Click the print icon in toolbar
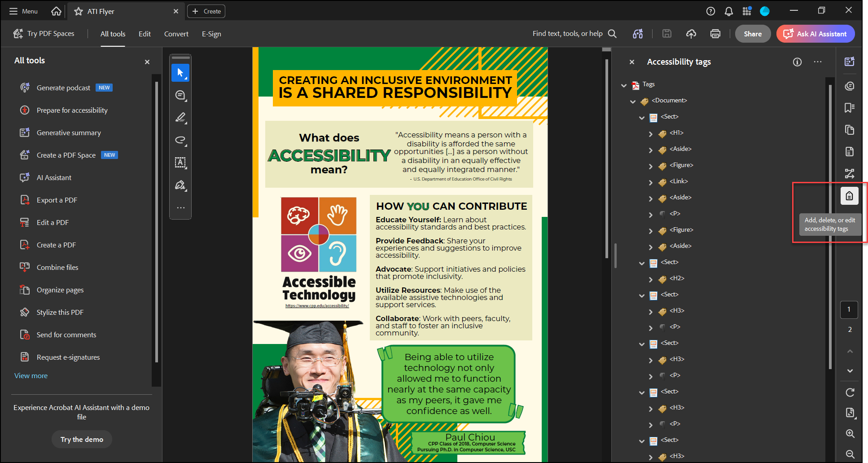The width and height of the screenshot is (868, 463). pos(715,34)
